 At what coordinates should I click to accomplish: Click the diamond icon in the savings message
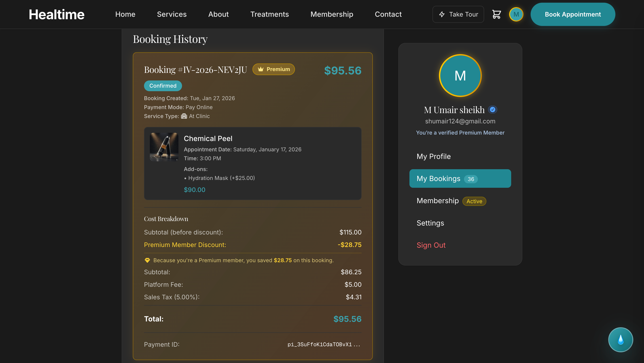(147, 260)
